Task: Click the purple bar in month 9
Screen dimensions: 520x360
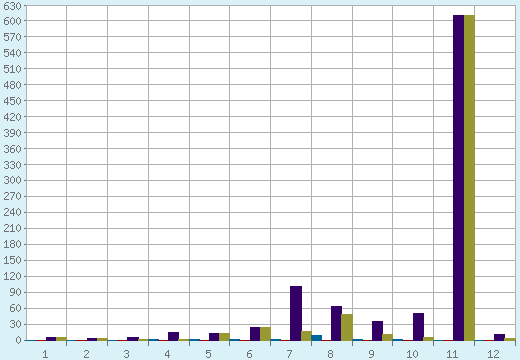Action: [x=377, y=331]
